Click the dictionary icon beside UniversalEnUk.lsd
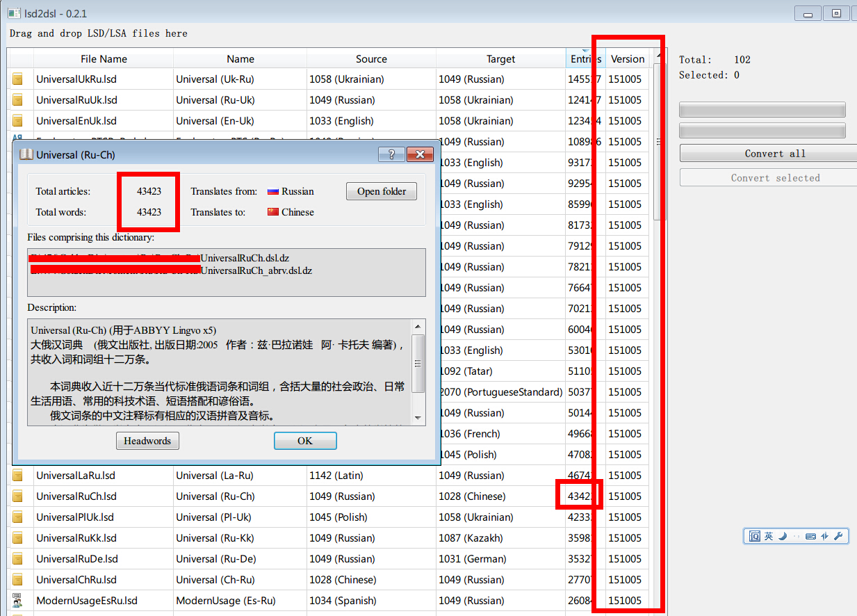This screenshot has height=616, width=857. (17, 121)
